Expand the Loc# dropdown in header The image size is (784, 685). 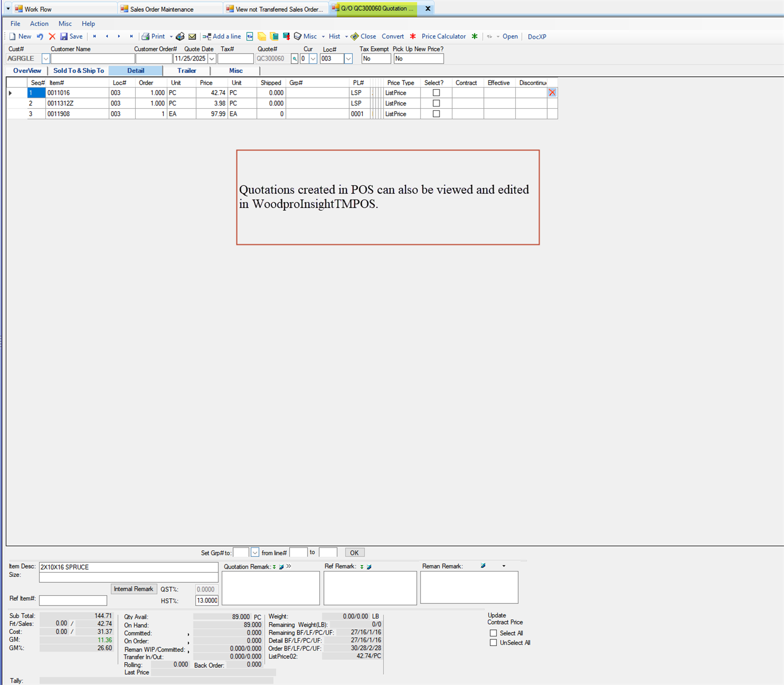pos(348,59)
